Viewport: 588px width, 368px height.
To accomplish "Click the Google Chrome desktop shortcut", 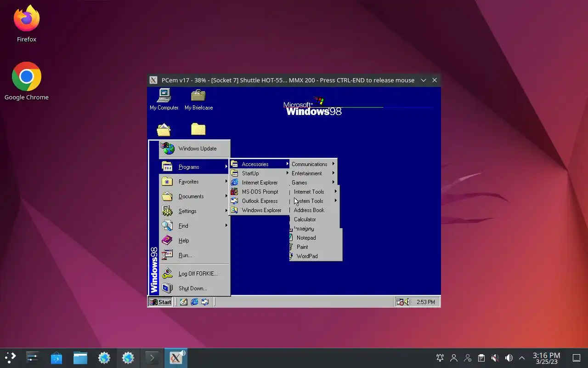I will coord(27,81).
